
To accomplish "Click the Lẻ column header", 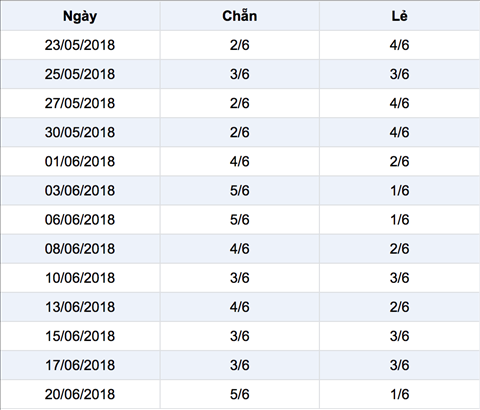I will click(x=399, y=16).
